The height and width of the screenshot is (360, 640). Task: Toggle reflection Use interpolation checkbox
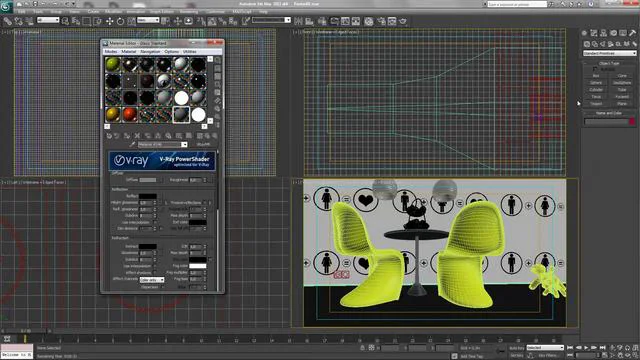(x=154, y=222)
